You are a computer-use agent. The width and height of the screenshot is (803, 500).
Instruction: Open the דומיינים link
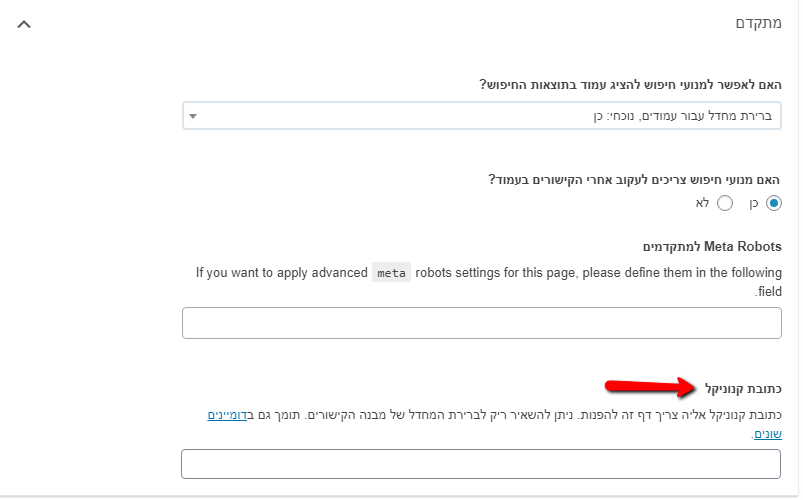click(x=231, y=414)
